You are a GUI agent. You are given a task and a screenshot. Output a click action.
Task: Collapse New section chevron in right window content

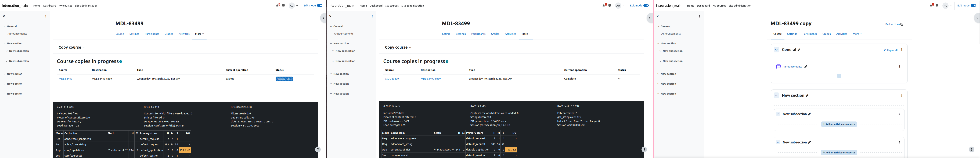776,96
